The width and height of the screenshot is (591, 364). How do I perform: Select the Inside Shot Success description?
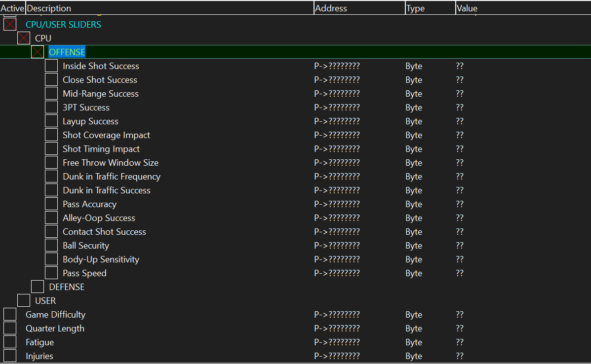(101, 66)
